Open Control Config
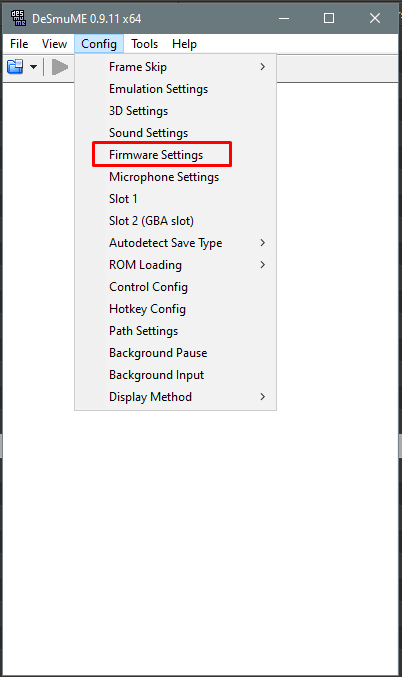 coord(175,287)
